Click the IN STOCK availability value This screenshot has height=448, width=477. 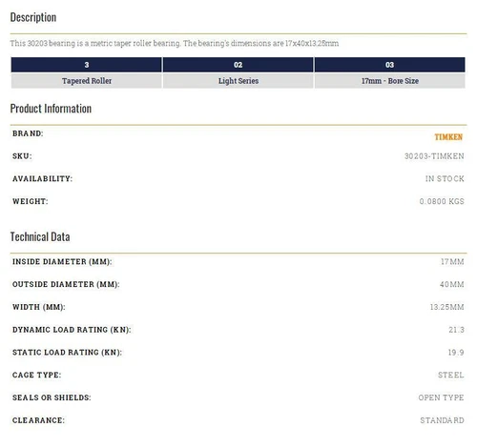445,178
